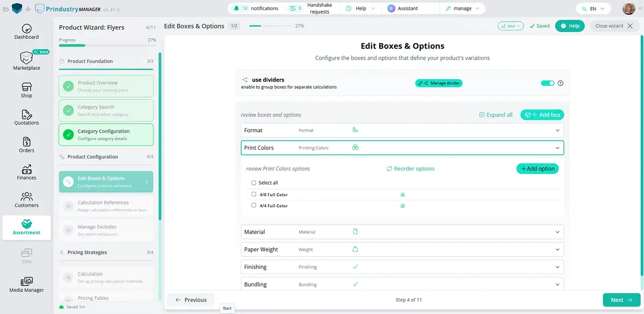Click the 4/4 Full Color option icon

pos(402,206)
